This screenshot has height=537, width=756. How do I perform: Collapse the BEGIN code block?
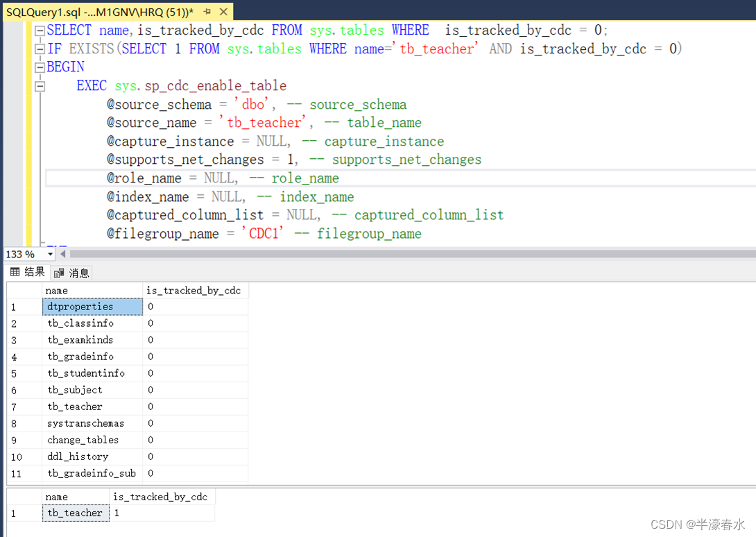click(40, 66)
